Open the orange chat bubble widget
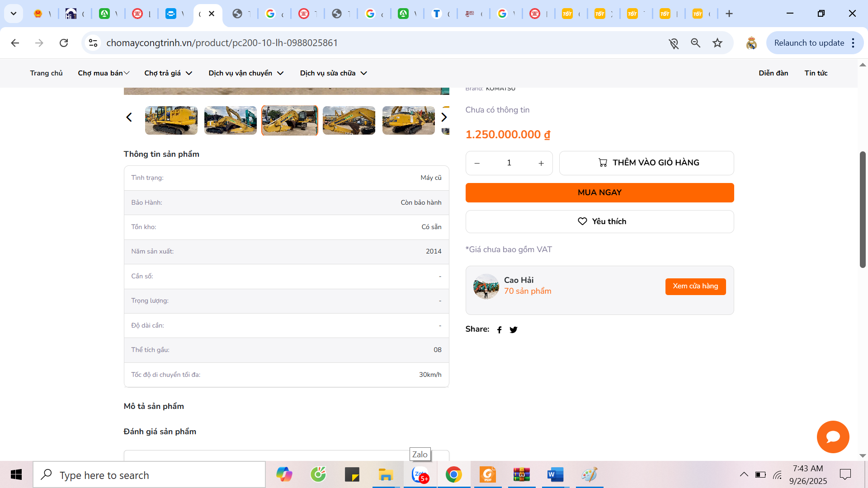 pos(833,437)
